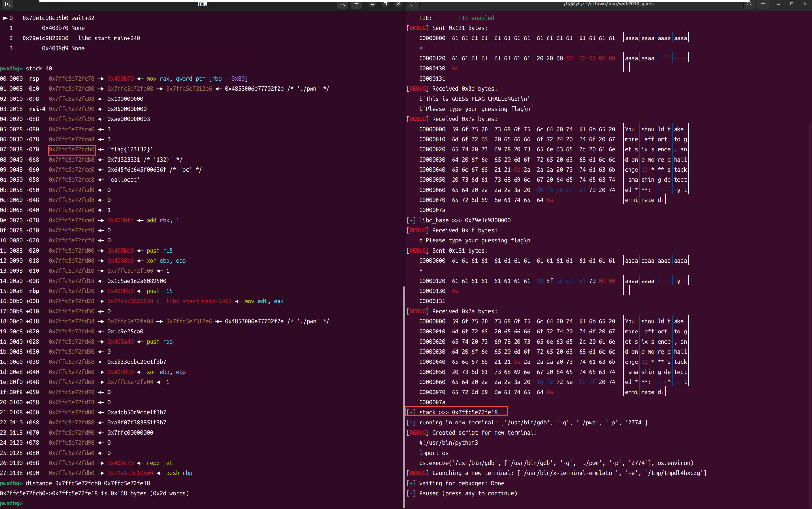Click the boxed 'stack >>> 0x7ffc5e72fe18' line
The width and height of the screenshot is (812, 509).
click(457, 411)
